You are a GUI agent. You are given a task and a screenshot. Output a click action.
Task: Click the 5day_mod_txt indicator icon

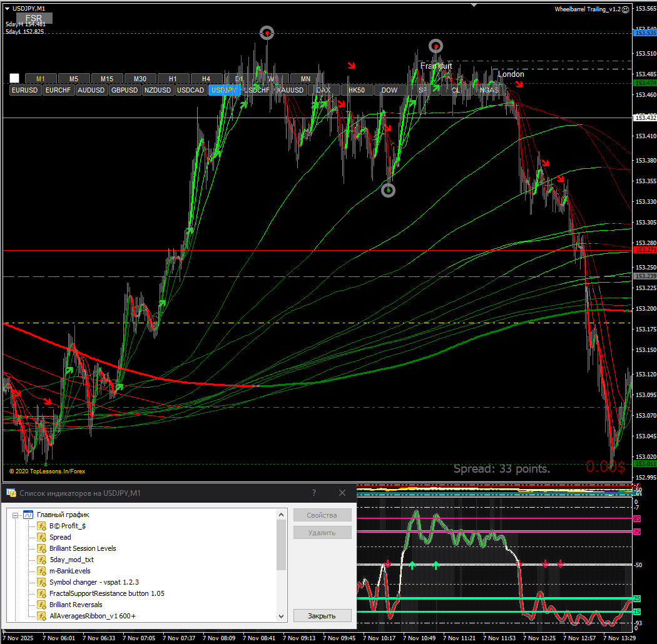pos(41,560)
